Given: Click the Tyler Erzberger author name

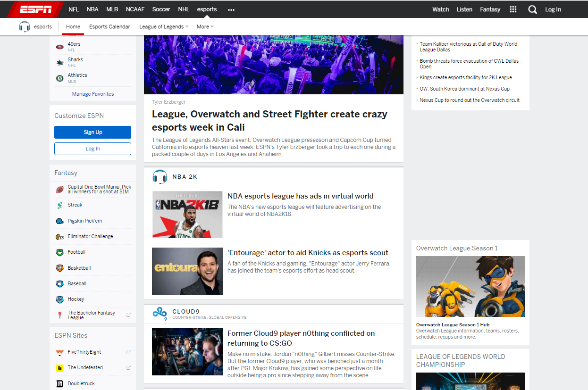Looking at the screenshot, I should click(168, 102).
